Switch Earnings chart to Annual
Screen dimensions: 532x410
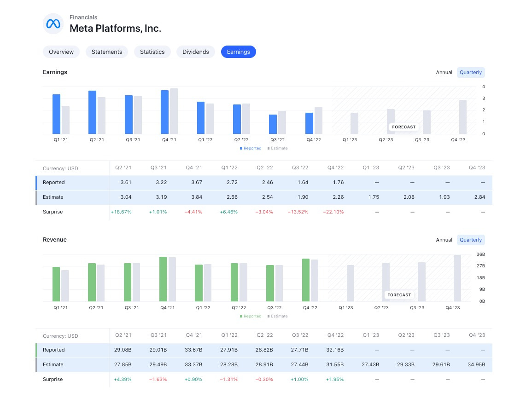coord(444,73)
